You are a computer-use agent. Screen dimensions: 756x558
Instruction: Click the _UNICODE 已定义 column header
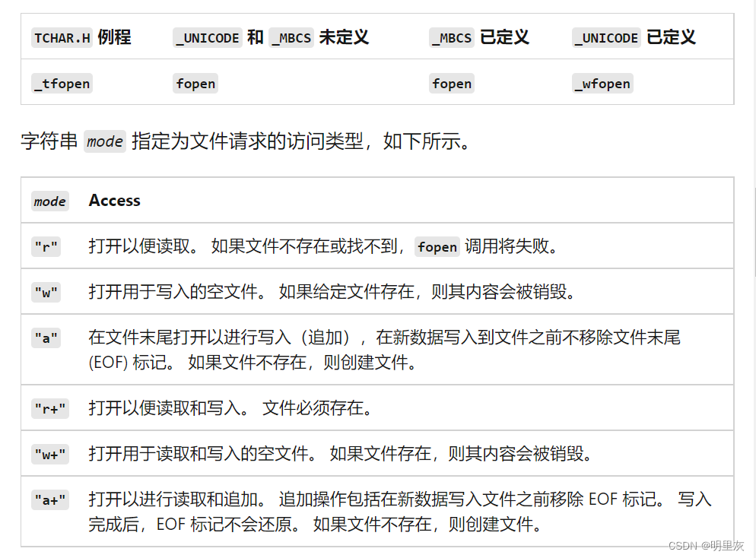tap(634, 37)
